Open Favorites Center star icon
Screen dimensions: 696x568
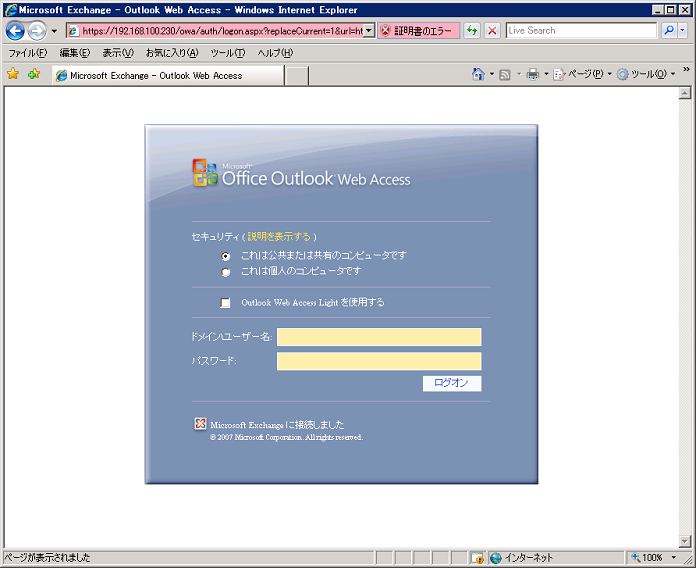click(x=13, y=74)
